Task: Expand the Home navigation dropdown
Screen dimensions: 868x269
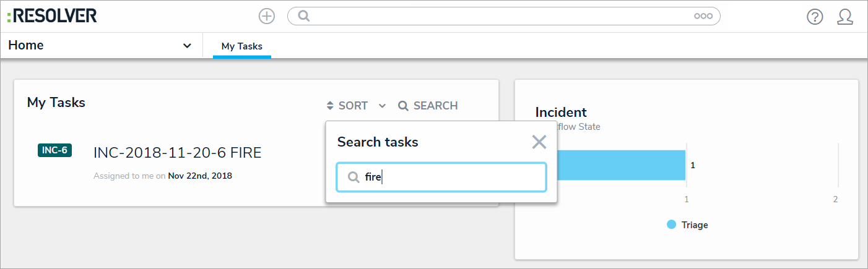Action: (x=187, y=46)
